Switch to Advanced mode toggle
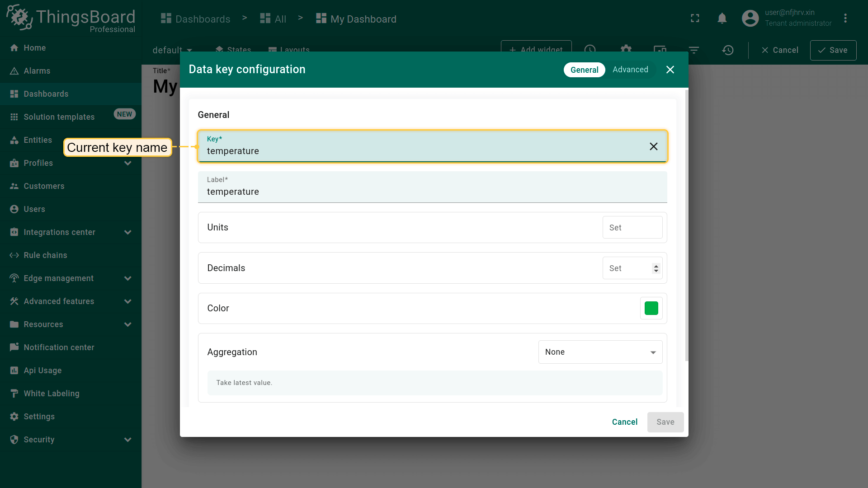 pyautogui.click(x=630, y=70)
